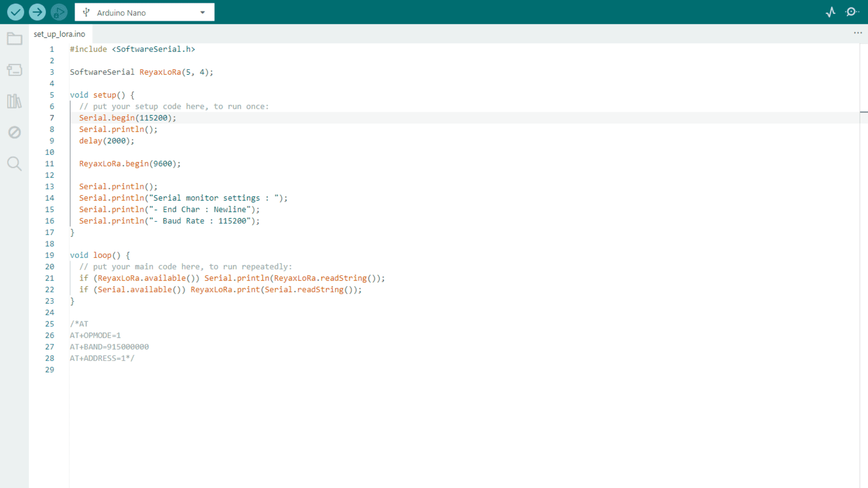Open the tab options ellipsis menu
Viewport: 868px width, 488px height.
point(858,33)
